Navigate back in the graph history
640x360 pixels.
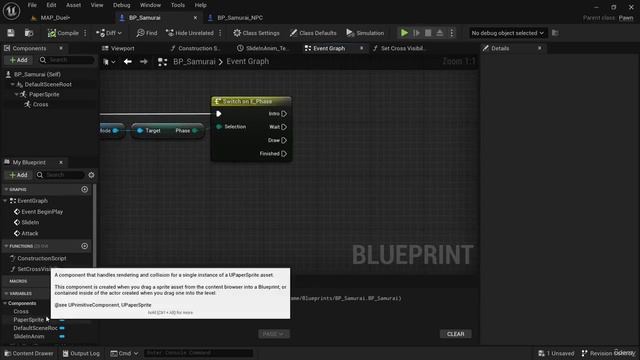[128, 62]
